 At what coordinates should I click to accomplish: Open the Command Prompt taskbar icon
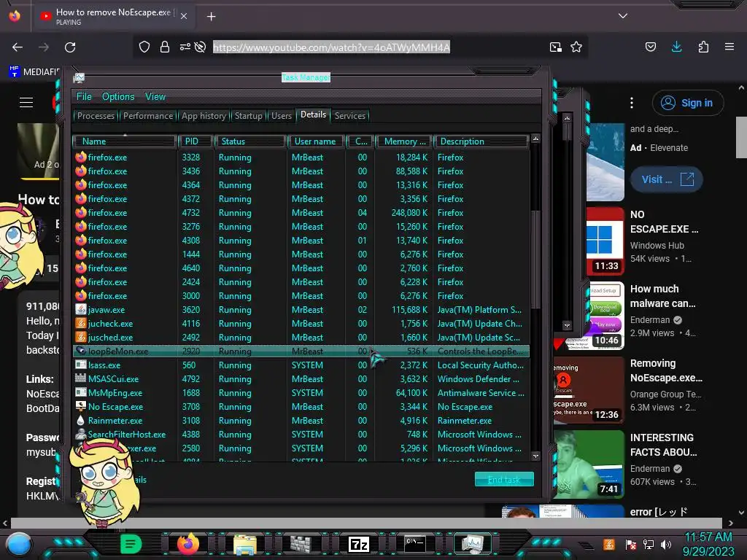click(414, 543)
